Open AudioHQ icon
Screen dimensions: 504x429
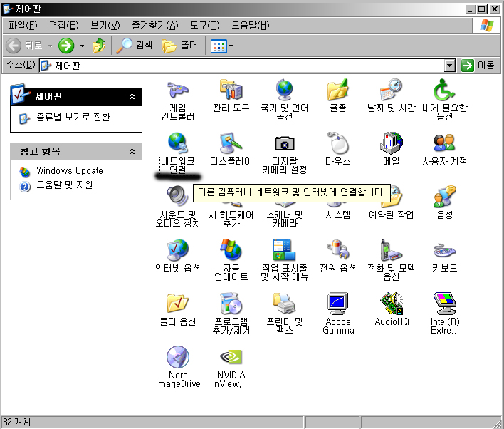pyautogui.click(x=392, y=303)
